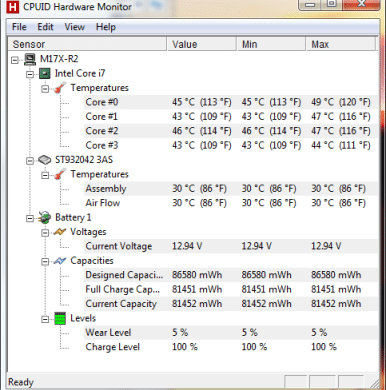386x390 pixels.
Task: Select the ST932042 3AS label
Action: click(84, 160)
